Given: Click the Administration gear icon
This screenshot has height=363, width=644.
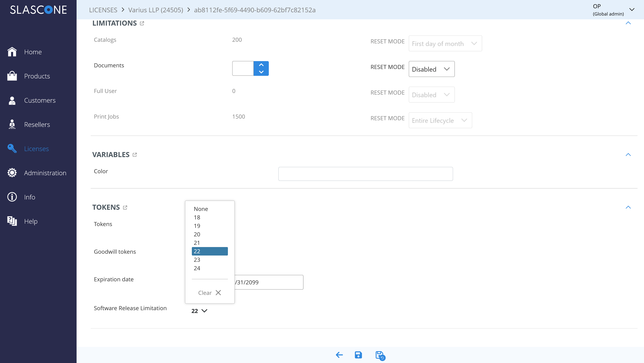Looking at the screenshot, I should click(x=12, y=173).
